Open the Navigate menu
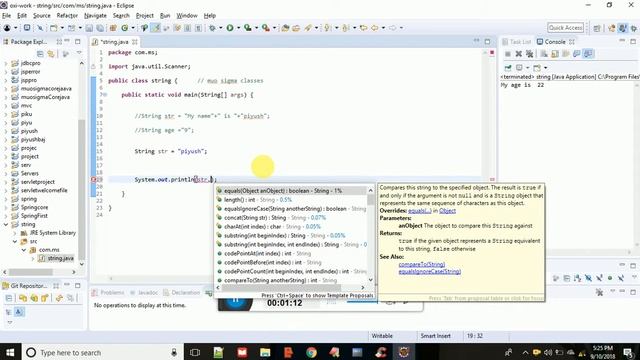640x360 pixels. tap(95, 16)
